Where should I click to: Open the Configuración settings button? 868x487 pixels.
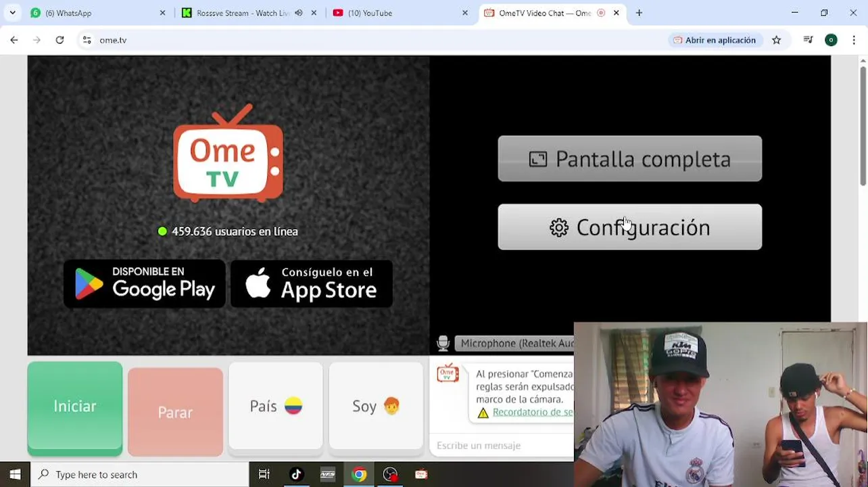(629, 227)
